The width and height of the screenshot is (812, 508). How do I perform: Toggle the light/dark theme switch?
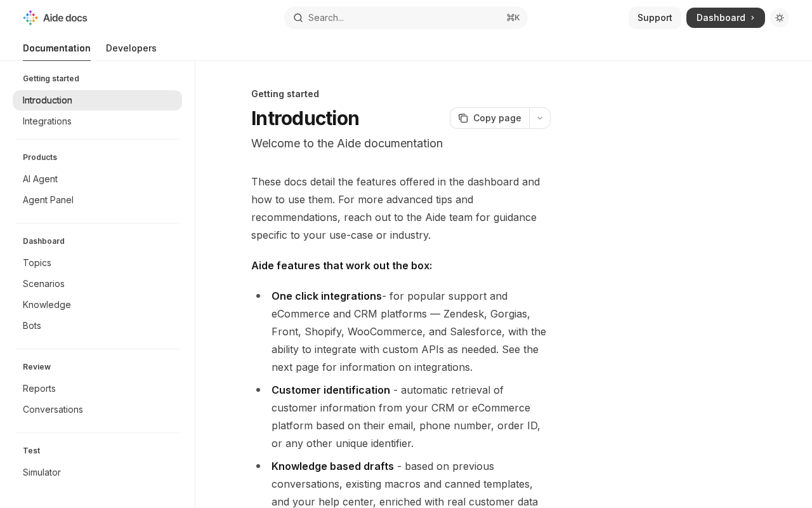coord(780,18)
